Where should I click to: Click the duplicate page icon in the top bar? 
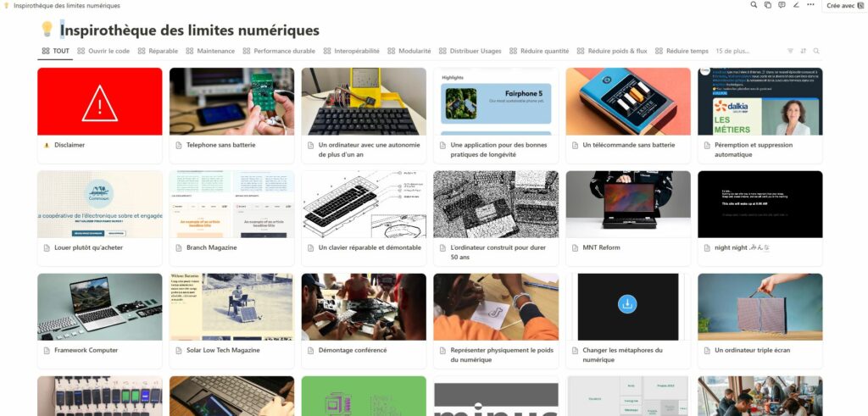point(768,5)
